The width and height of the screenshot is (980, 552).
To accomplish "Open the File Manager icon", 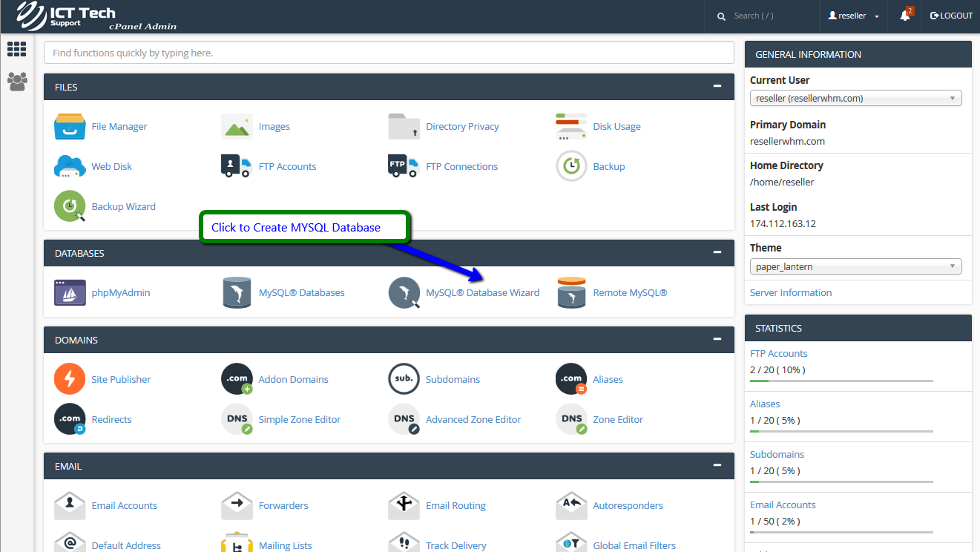I will point(70,126).
